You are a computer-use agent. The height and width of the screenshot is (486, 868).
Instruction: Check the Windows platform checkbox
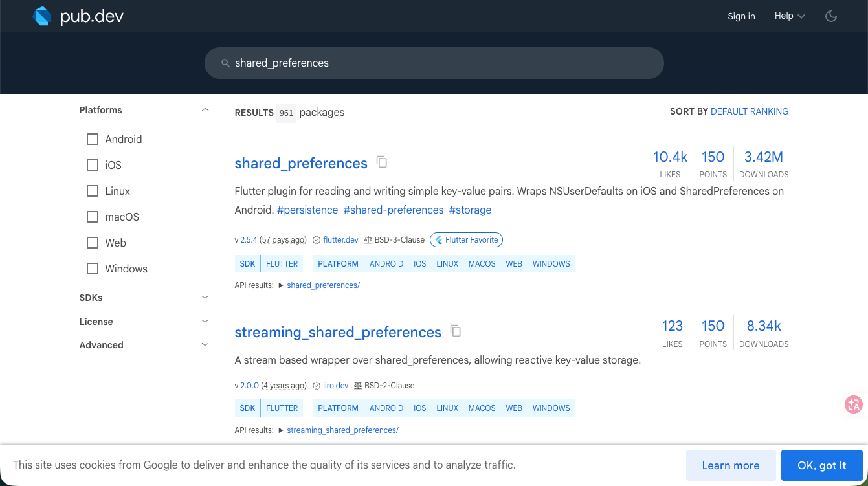click(x=93, y=269)
